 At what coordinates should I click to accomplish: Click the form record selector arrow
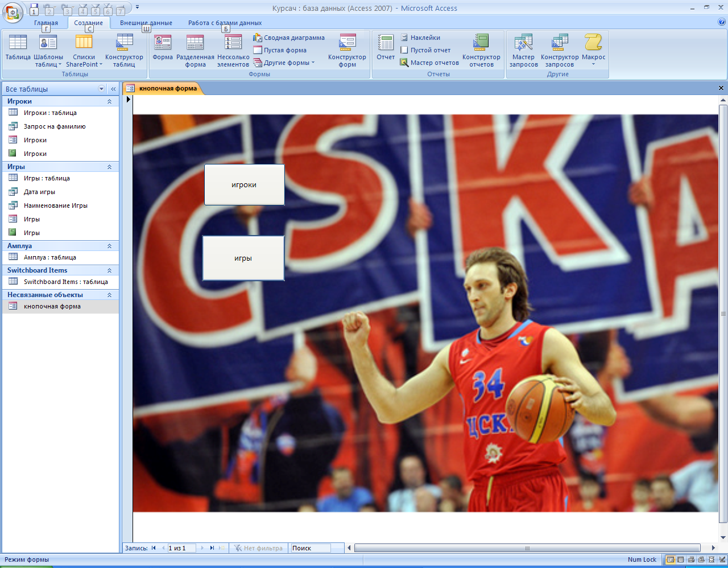click(128, 100)
